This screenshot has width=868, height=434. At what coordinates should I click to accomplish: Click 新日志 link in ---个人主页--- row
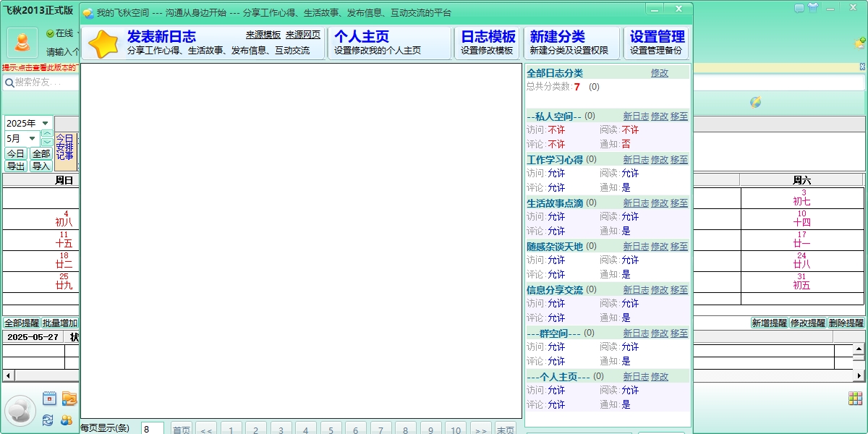636,376
